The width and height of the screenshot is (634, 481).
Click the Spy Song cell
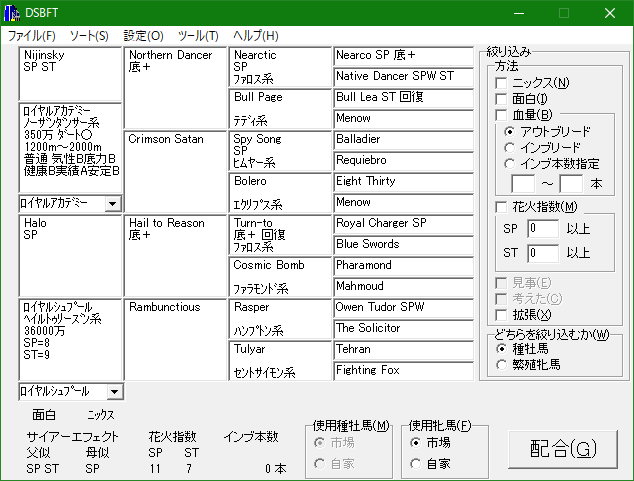click(x=280, y=151)
